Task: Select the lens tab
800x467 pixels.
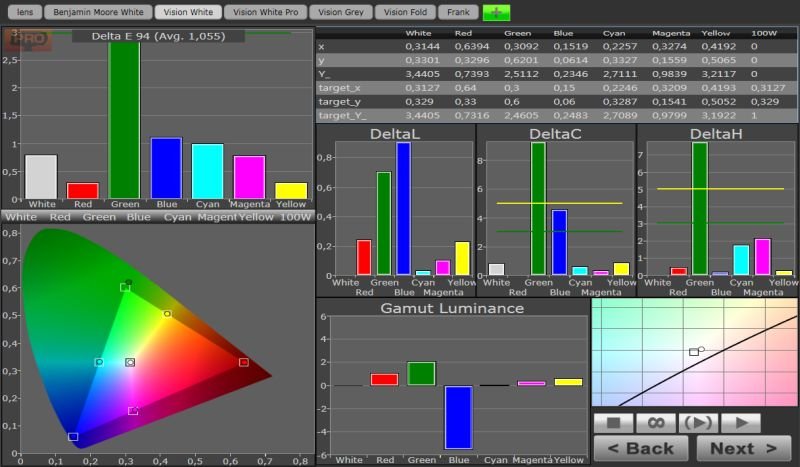Action: tap(25, 13)
